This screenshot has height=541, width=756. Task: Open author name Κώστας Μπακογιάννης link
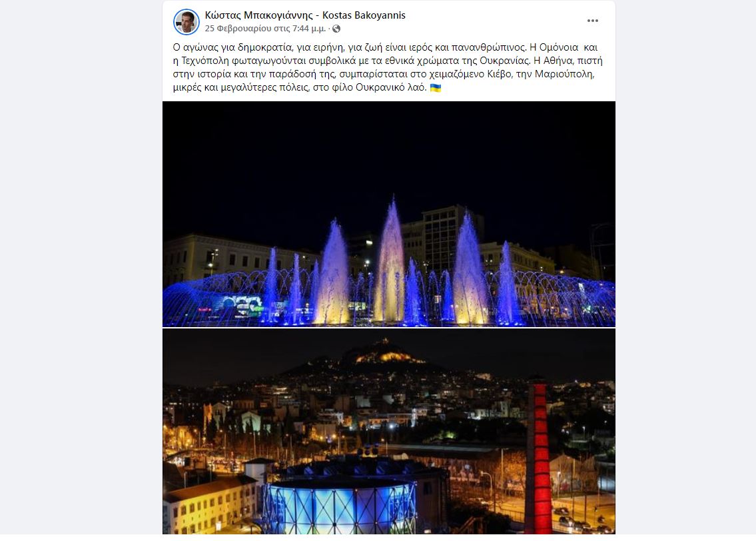coord(259,15)
